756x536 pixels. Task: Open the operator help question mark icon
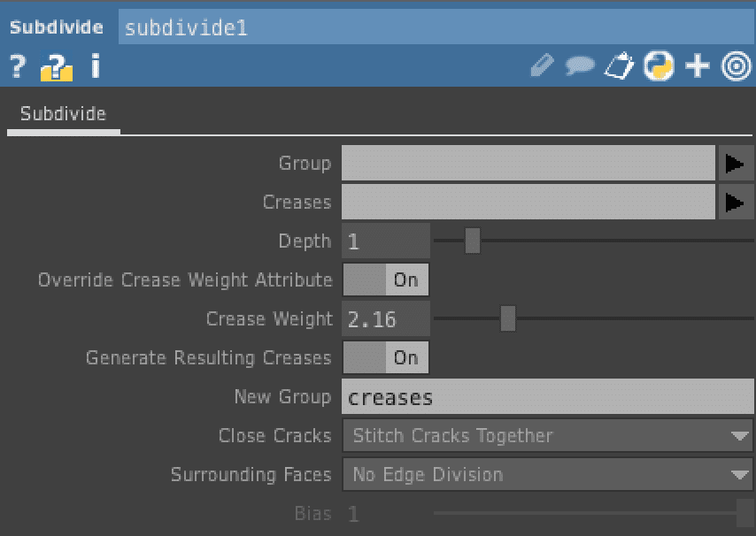pos(17,66)
